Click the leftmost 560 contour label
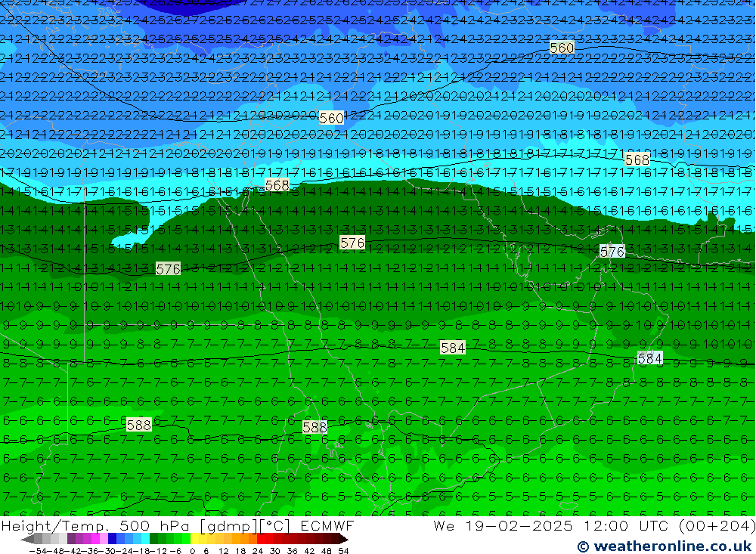Screen dimensions: 756x554 pyautogui.click(x=332, y=118)
